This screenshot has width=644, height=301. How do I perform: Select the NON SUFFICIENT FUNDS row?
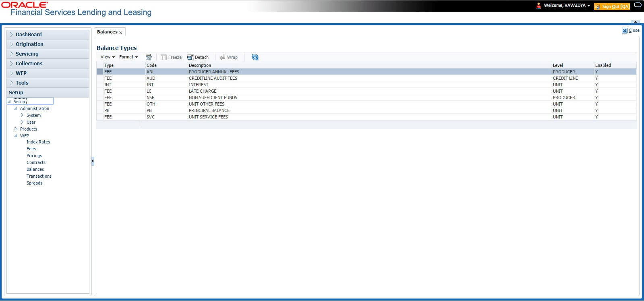point(367,98)
